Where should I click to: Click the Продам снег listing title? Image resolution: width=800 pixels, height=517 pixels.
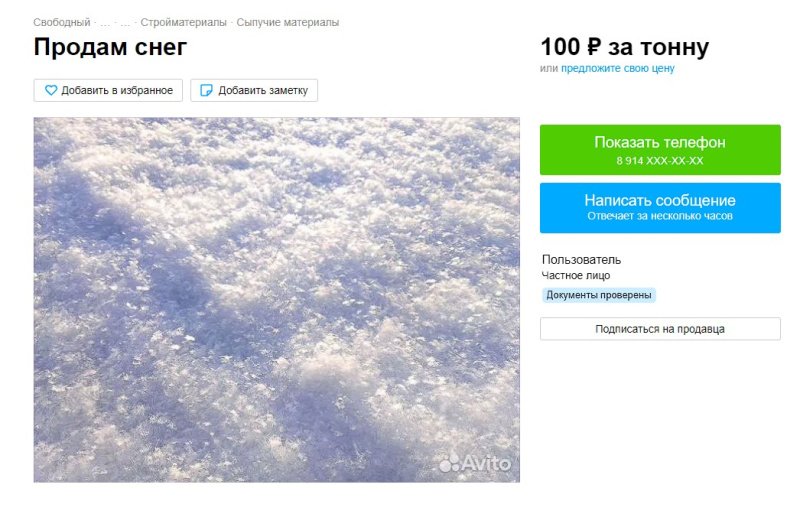110,47
